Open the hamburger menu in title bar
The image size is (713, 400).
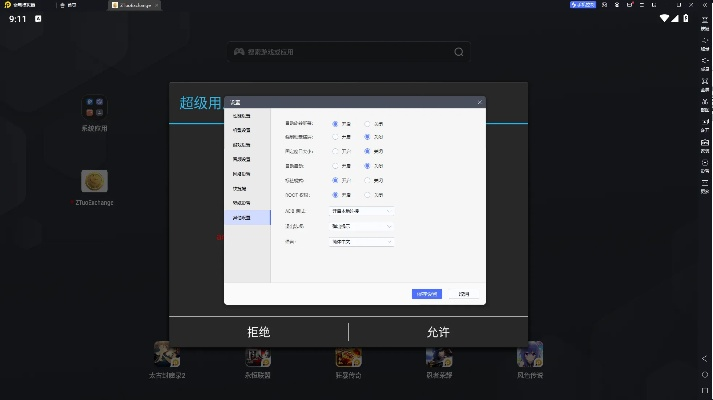[642, 5]
